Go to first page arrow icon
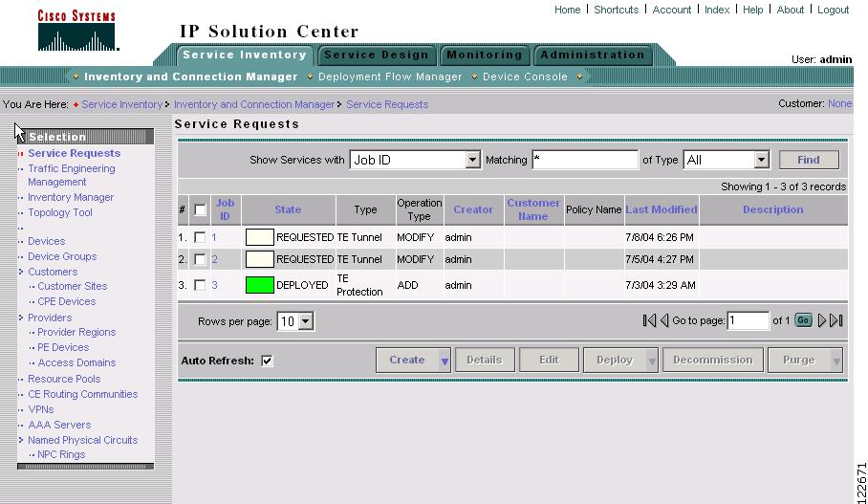 pos(649,320)
